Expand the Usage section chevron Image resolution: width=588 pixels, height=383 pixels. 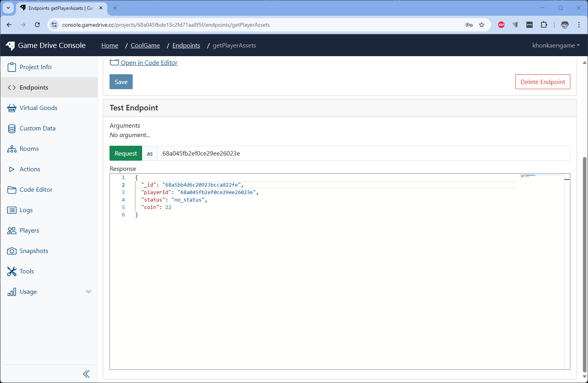[x=88, y=291]
